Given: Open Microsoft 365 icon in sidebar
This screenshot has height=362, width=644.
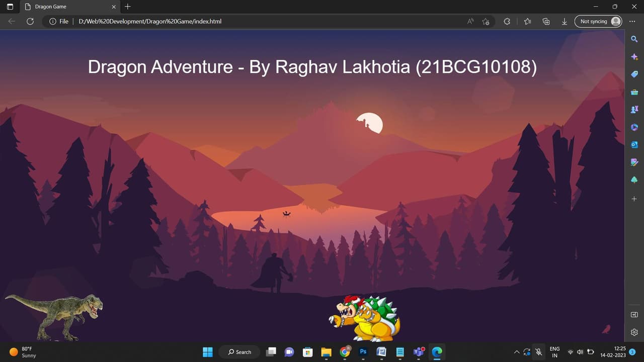Looking at the screenshot, I should click(634, 127).
